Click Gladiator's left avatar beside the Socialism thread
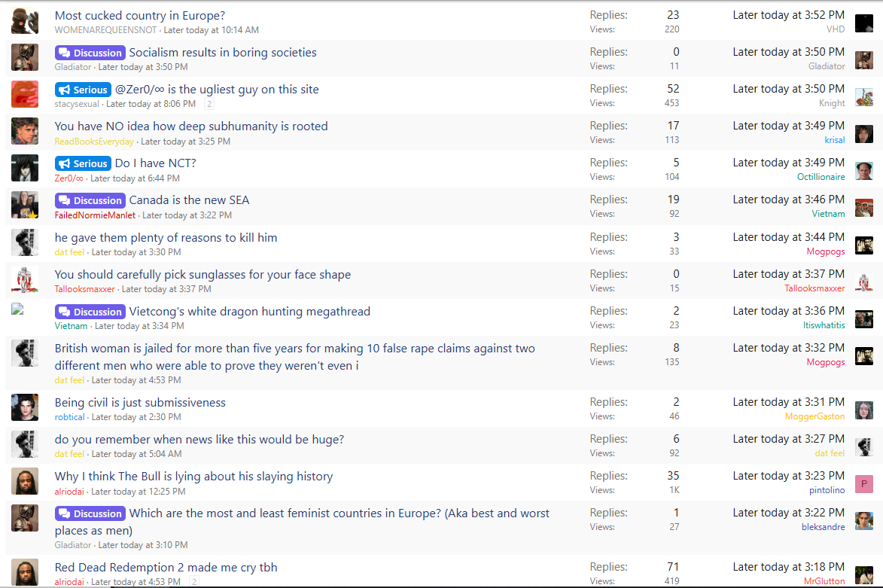The image size is (883, 588). click(24, 57)
